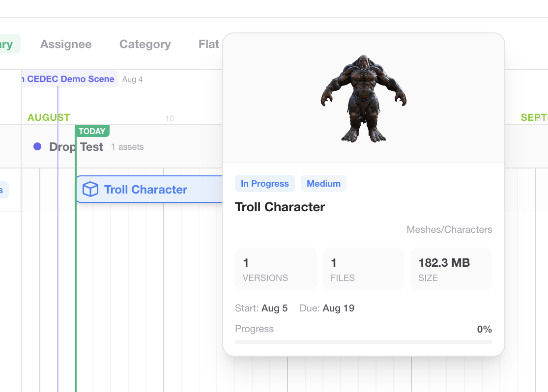Click the 182.3 MB Size stat box

tap(451, 269)
